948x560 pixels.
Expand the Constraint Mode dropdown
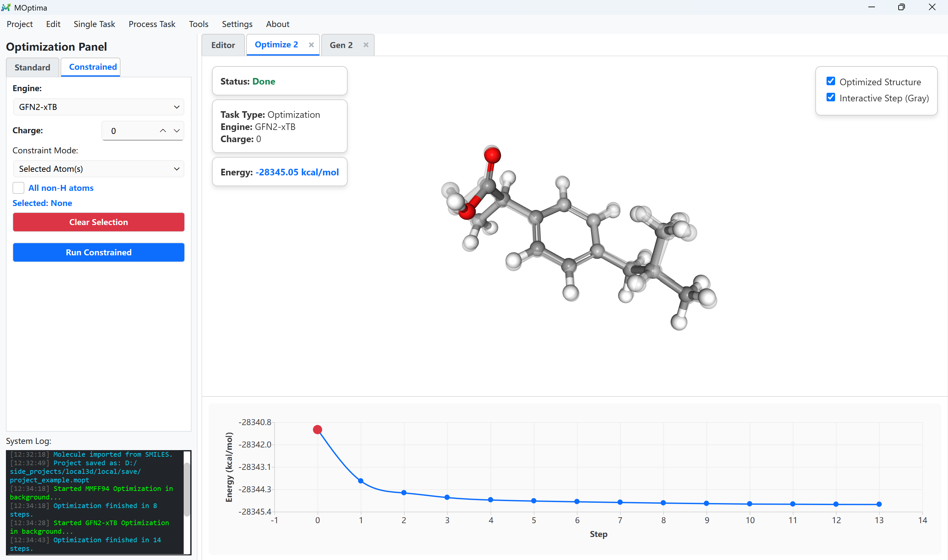98,169
